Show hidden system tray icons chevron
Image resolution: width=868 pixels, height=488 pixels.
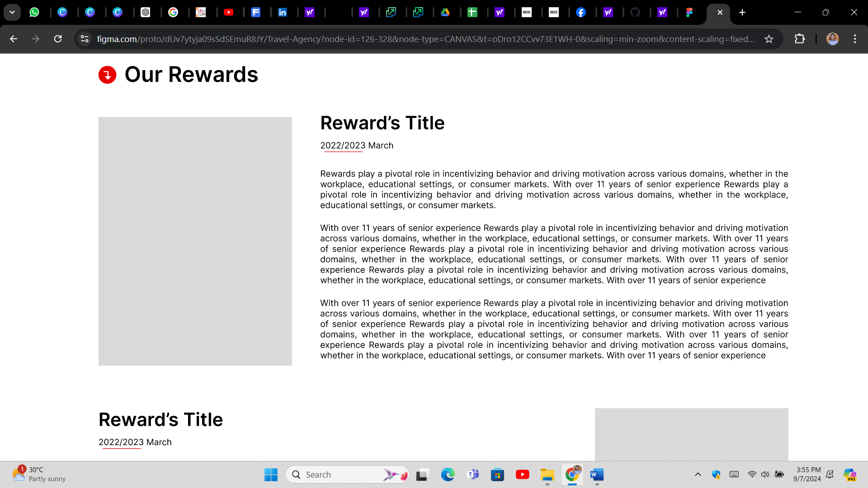click(698, 474)
